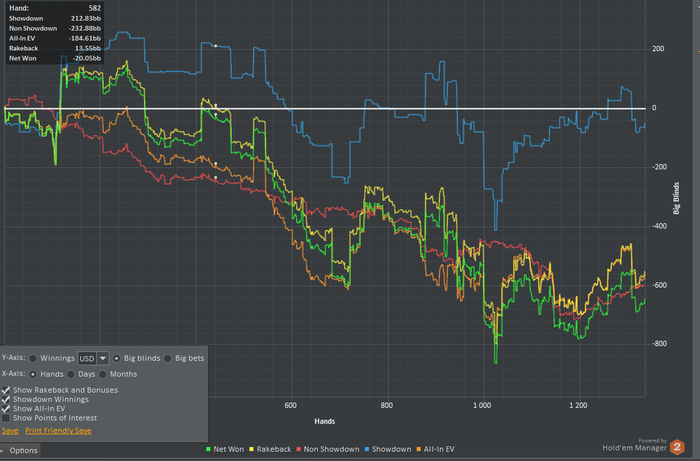Toggle Show Rakeback and Bonuses checkbox
Screen dimensions: 700x461
(x=6, y=390)
